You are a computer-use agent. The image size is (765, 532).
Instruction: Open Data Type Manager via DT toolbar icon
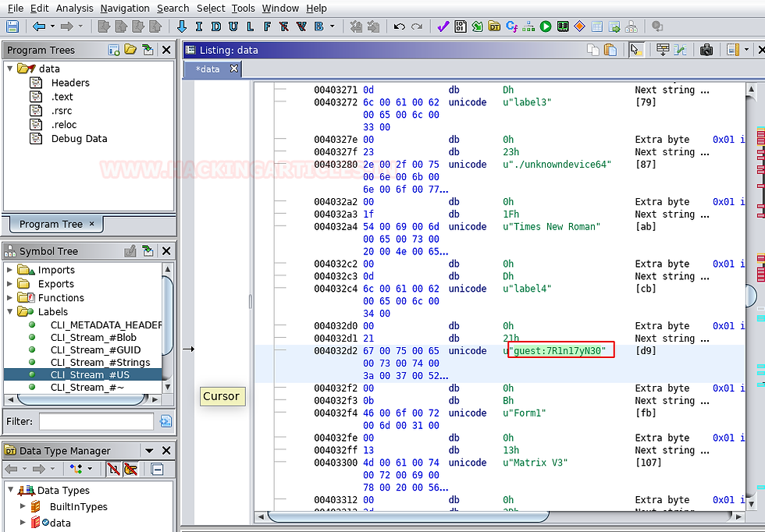pyautogui.click(x=494, y=27)
